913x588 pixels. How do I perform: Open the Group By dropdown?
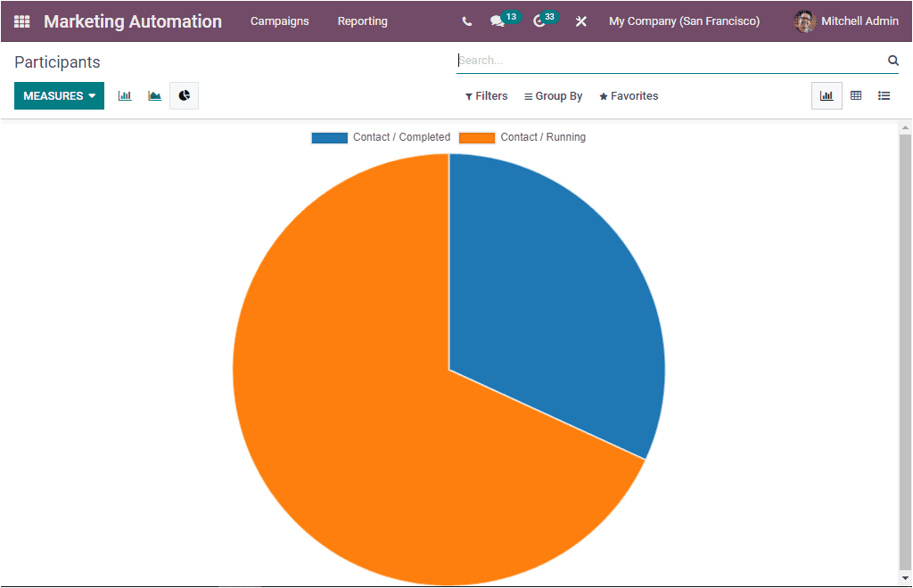[553, 95]
